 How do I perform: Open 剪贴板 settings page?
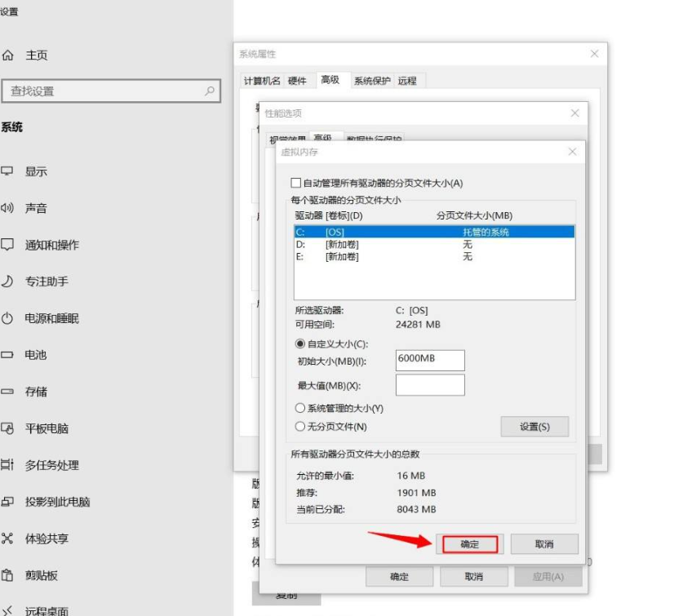[42, 575]
